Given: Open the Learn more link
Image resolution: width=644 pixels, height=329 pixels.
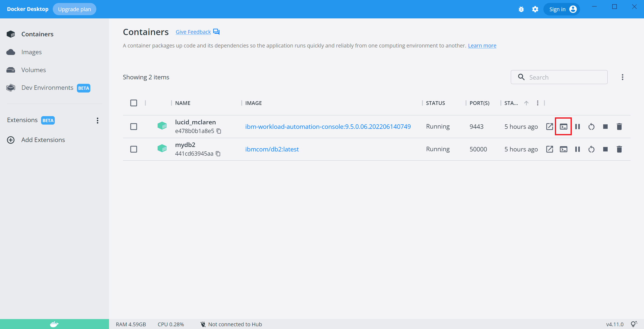Looking at the screenshot, I should [482, 46].
